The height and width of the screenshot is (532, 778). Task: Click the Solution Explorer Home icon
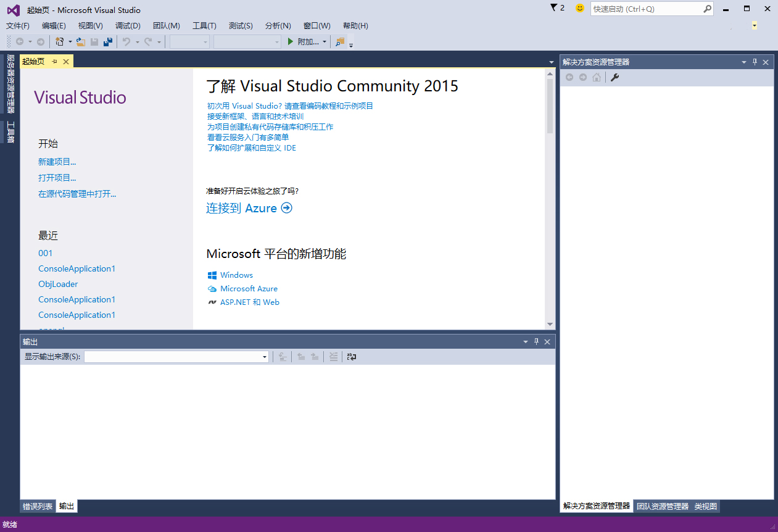click(596, 77)
